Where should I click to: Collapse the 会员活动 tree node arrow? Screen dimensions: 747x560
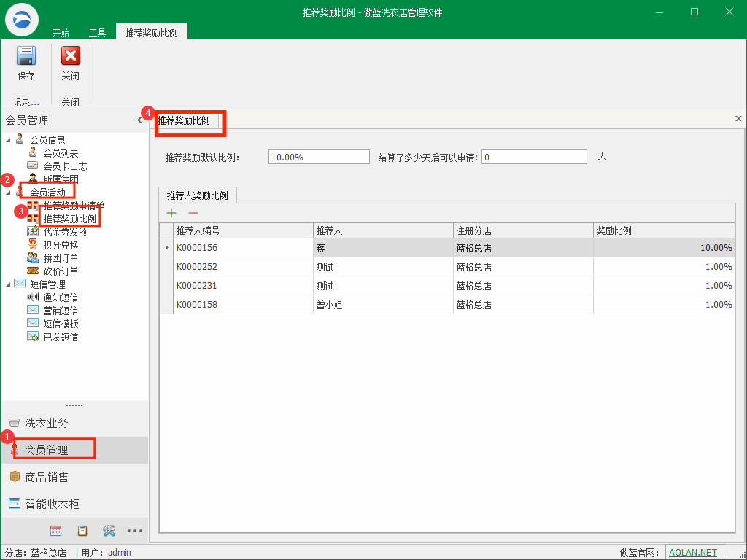click(x=8, y=192)
